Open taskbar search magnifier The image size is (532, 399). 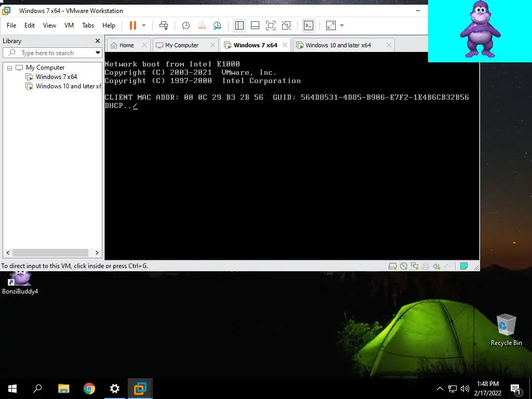[37, 389]
